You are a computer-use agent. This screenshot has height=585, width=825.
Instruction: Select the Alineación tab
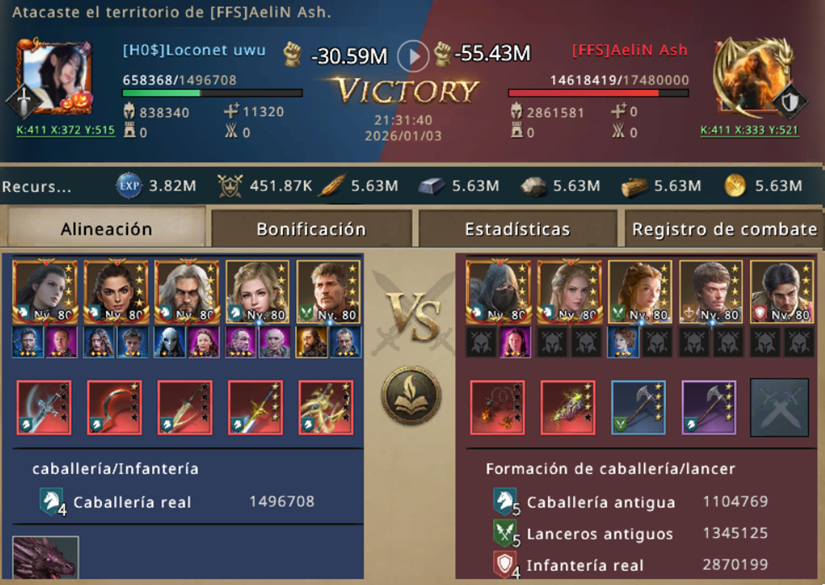tap(106, 228)
